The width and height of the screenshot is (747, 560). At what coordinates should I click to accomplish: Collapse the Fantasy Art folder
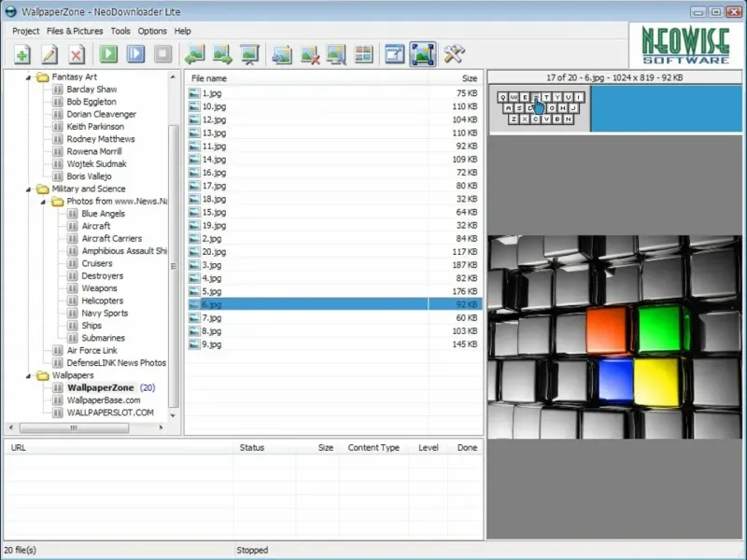pos(28,77)
